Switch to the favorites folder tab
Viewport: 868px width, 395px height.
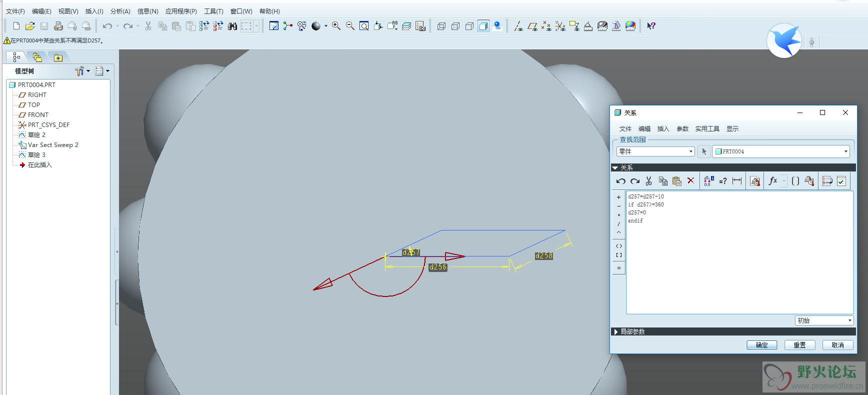coord(58,57)
